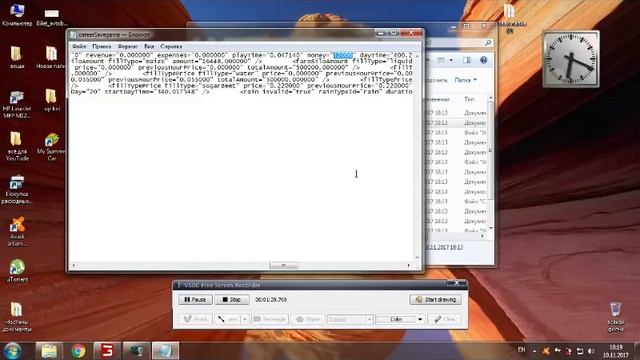Click the search icon in Explorer window

click(488, 43)
